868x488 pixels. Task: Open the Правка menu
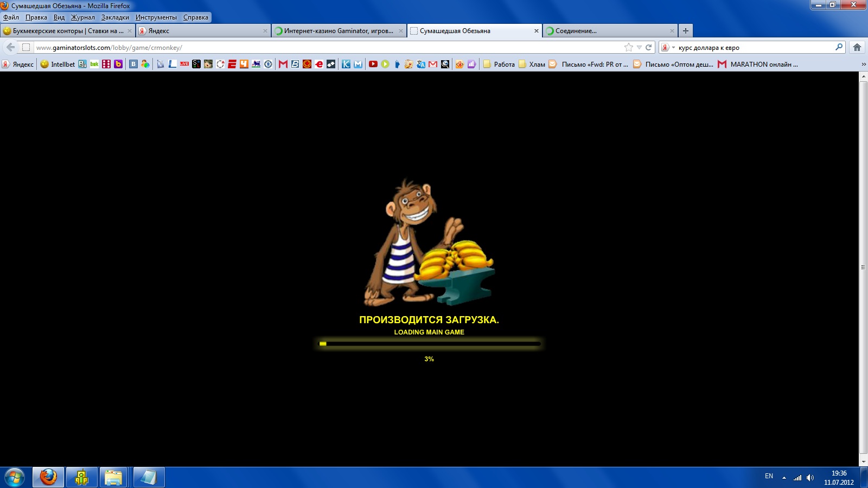[x=36, y=17]
